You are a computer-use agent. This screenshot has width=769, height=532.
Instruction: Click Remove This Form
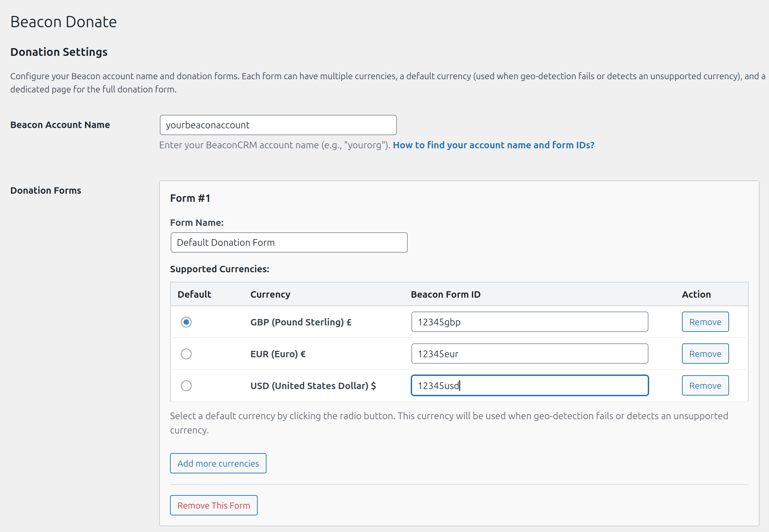(x=214, y=505)
